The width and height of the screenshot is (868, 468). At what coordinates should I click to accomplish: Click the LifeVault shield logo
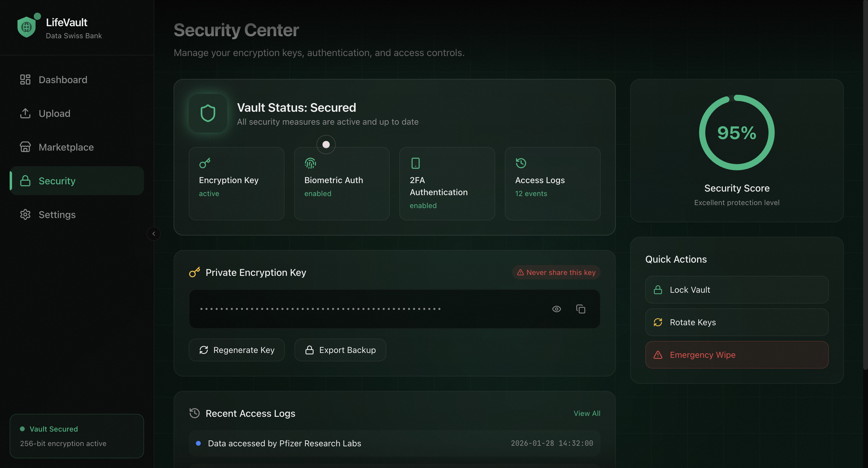point(27,27)
